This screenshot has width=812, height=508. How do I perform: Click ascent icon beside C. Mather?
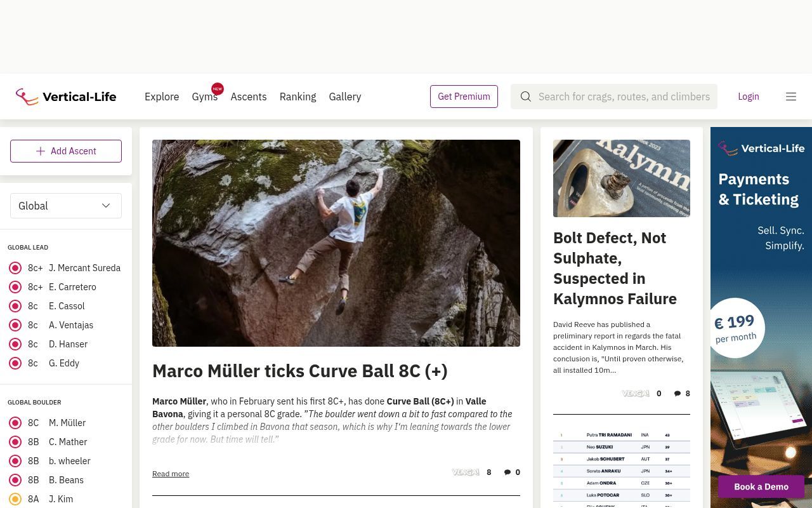15,442
